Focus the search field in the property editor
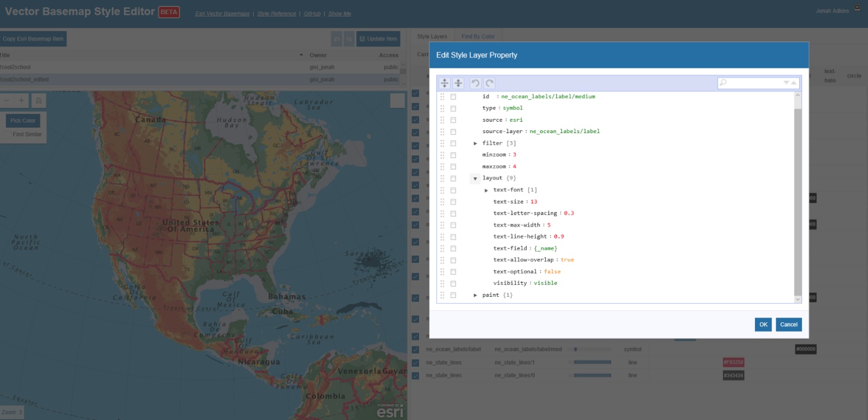 (755, 83)
